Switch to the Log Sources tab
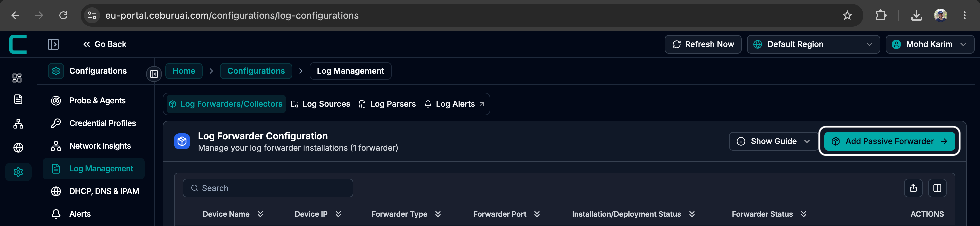980x226 pixels. click(x=320, y=104)
